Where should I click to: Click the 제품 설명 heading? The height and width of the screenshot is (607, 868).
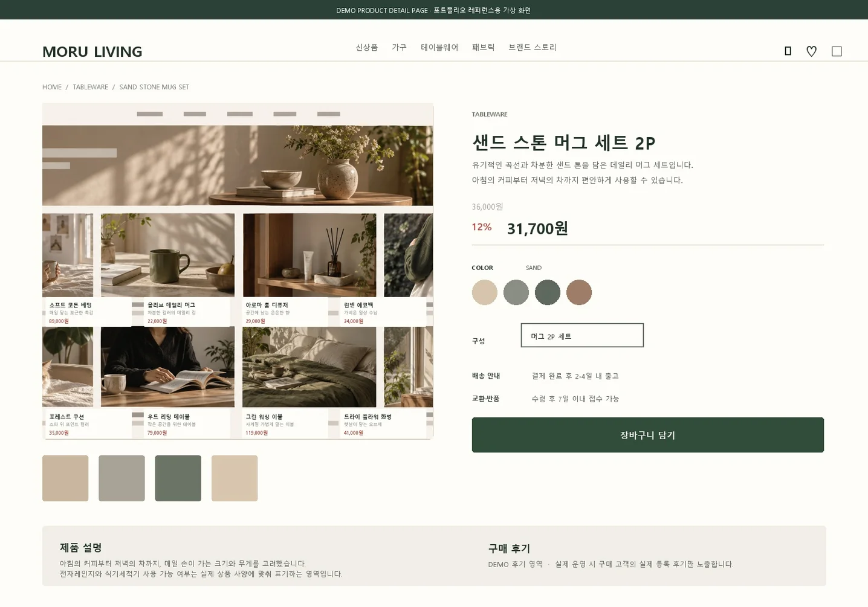81,548
